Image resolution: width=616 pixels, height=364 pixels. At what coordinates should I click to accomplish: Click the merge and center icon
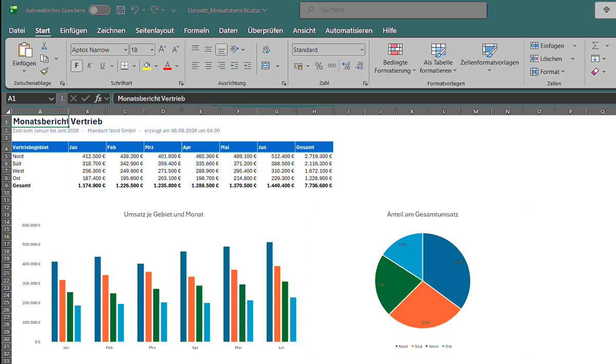(265, 66)
